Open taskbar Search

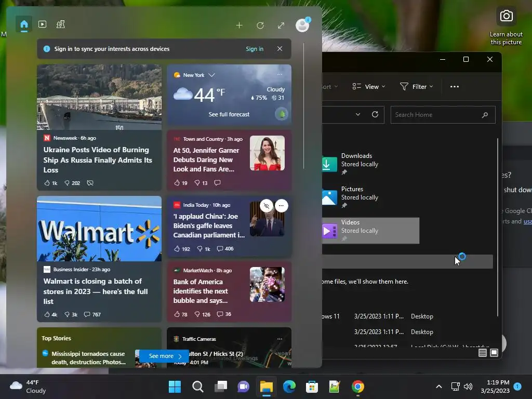[198, 387]
